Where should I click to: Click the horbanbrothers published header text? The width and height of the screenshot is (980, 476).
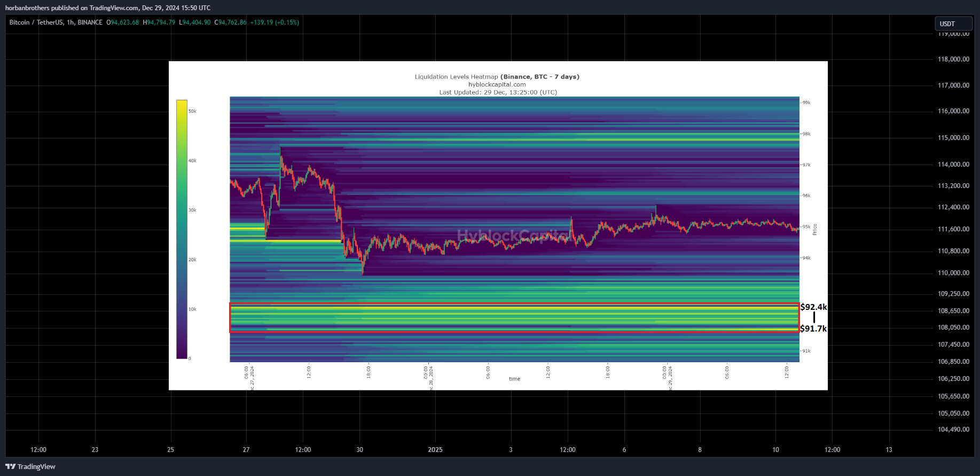(108, 8)
